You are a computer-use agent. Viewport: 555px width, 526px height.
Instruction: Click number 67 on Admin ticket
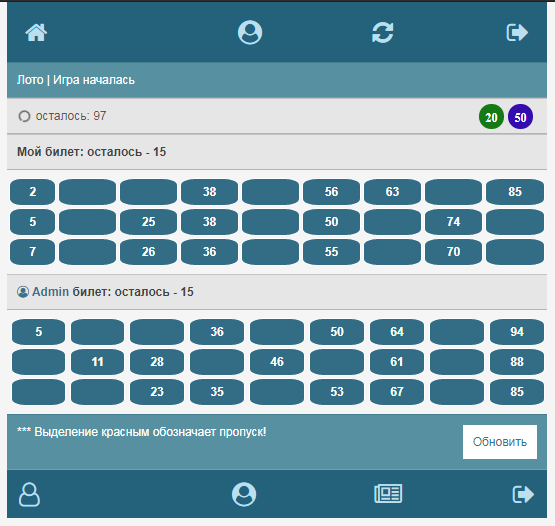pos(397,392)
